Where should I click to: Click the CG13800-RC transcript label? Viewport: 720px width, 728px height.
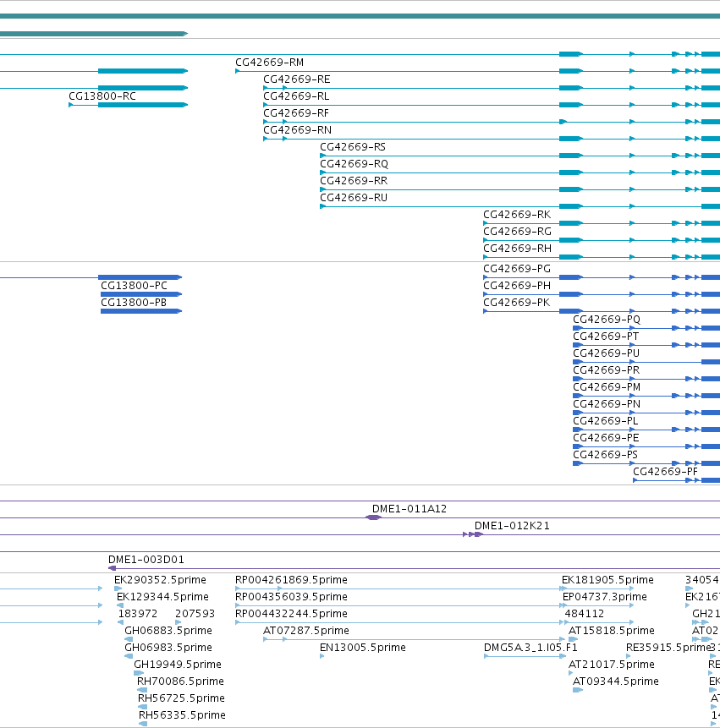(102, 96)
